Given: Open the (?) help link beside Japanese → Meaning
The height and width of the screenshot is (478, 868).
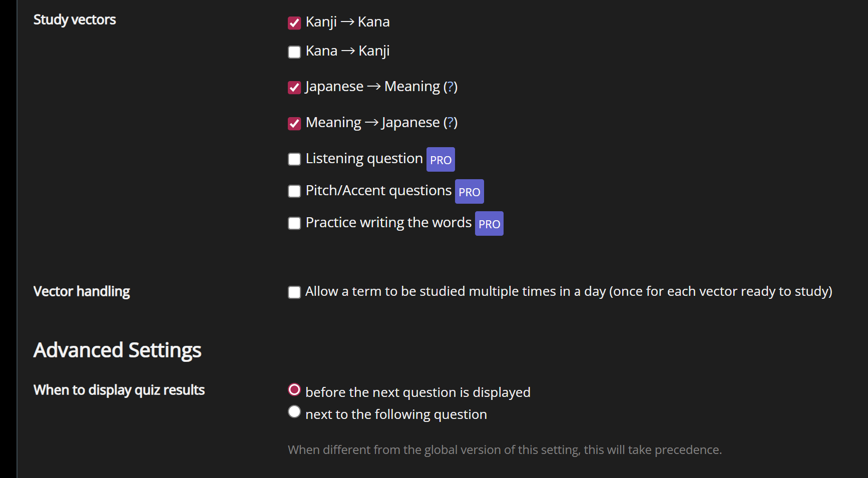Looking at the screenshot, I should click(x=451, y=87).
